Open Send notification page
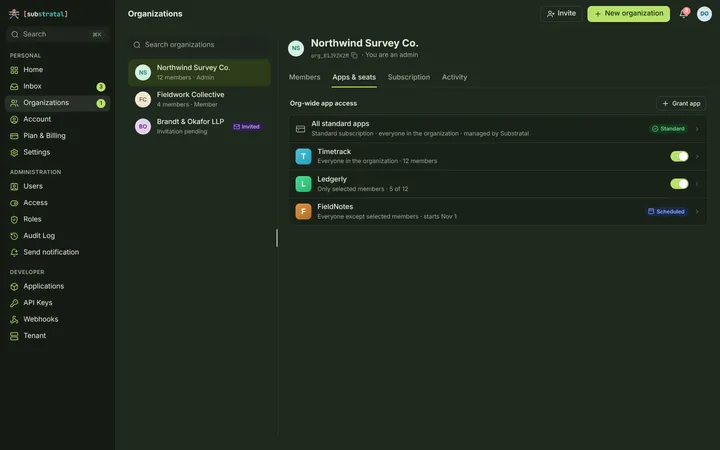 pyautogui.click(x=57, y=253)
